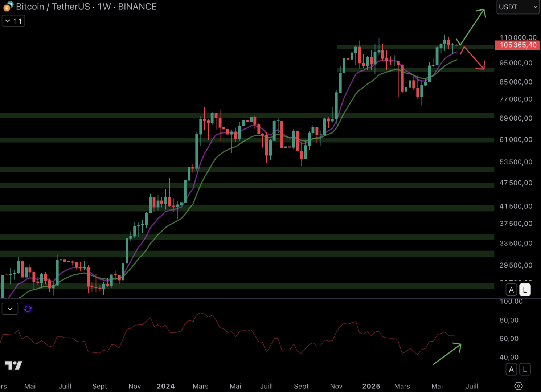Toggle auto scale A on price chart
Image resolution: width=541 pixels, height=392 pixels.
pyautogui.click(x=511, y=290)
